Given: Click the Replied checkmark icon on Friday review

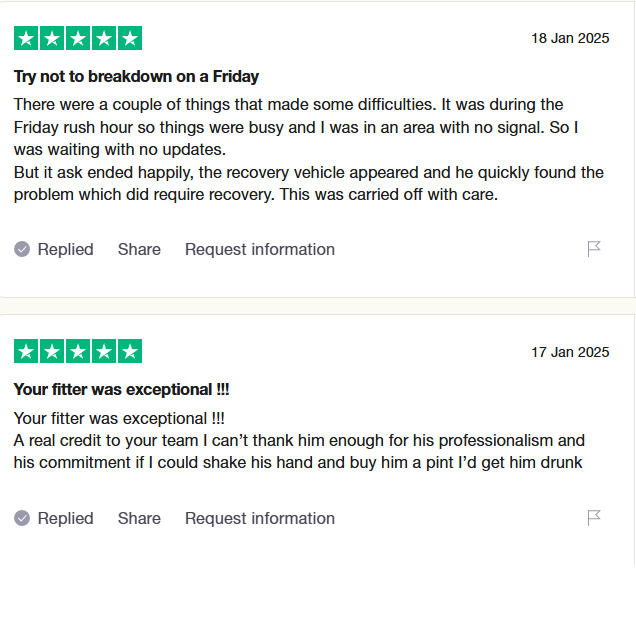Looking at the screenshot, I should 22,249.
